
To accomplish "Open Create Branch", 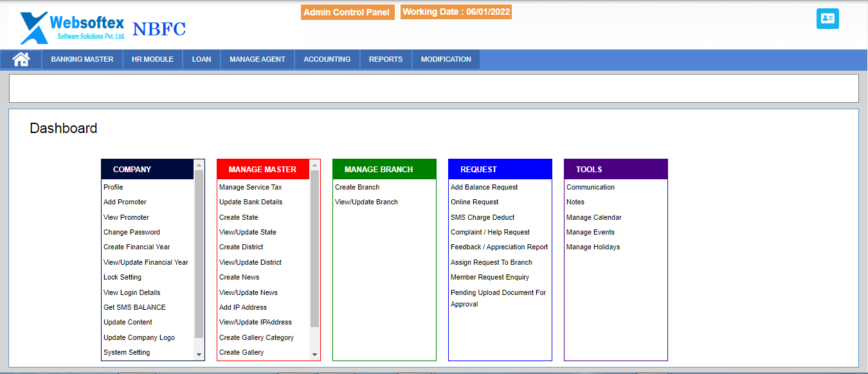I will tap(357, 187).
